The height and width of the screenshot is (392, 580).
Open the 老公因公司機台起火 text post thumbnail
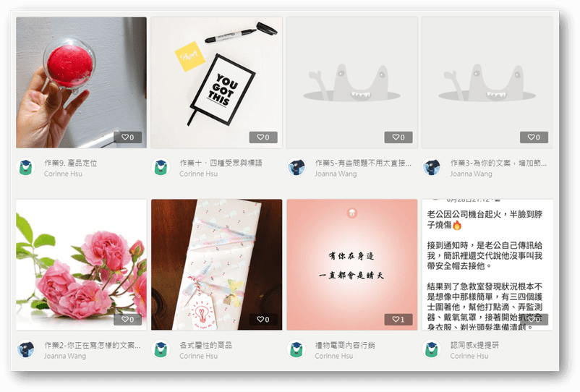point(487,265)
